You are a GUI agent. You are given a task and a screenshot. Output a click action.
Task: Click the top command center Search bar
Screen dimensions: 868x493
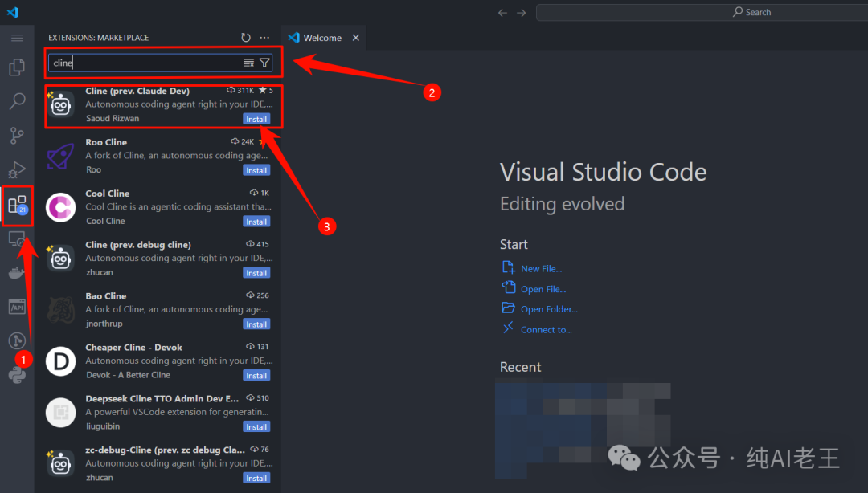(702, 12)
